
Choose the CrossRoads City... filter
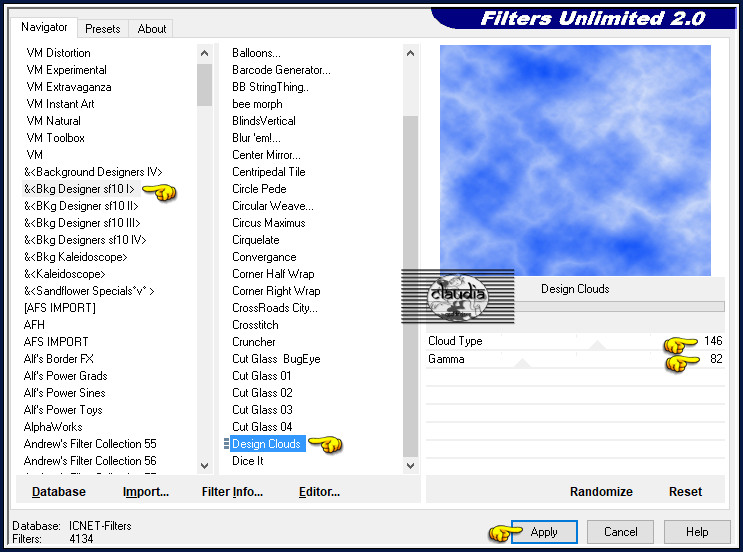[275, 308]
